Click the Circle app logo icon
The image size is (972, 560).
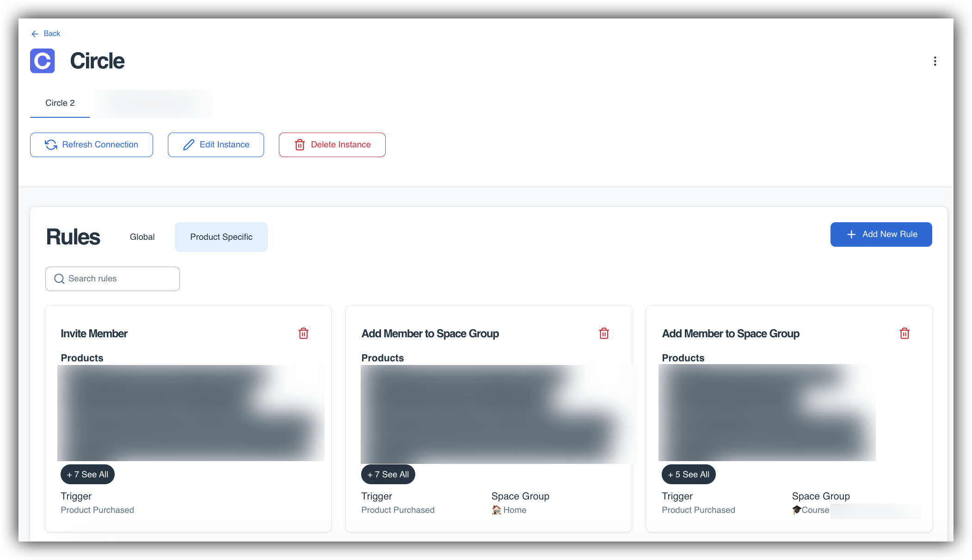click(43, 61)
